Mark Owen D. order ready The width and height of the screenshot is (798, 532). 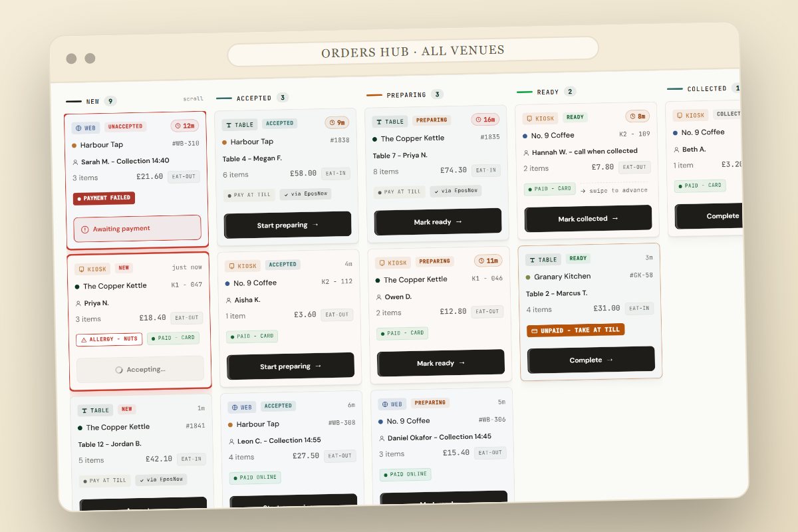pyautogui.click(x=441, y=363)
